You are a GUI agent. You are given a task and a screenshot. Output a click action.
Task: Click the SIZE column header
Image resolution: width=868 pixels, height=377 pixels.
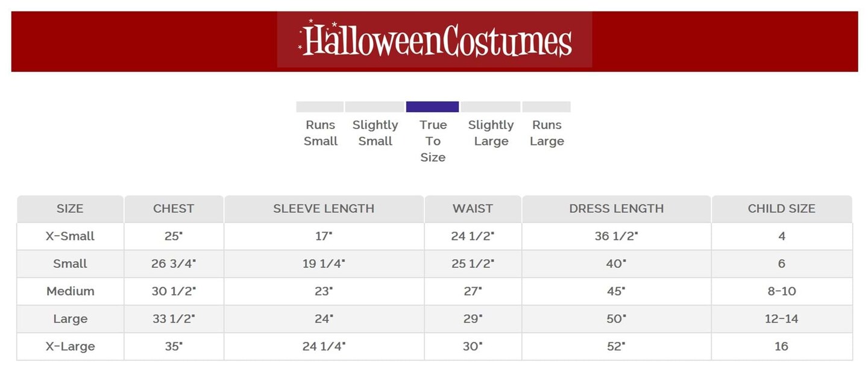pos(70,209)
